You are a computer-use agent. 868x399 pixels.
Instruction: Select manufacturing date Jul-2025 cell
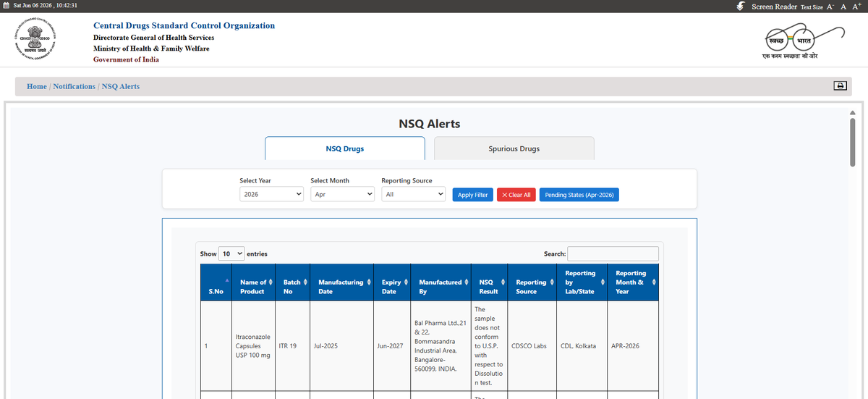coord(341,346)
